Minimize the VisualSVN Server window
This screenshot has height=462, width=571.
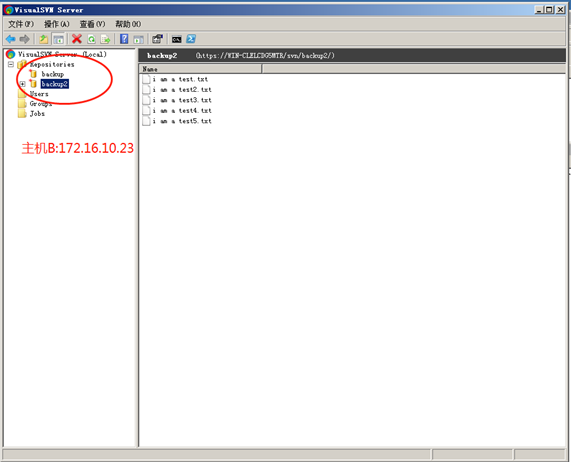tap(539, 10)
